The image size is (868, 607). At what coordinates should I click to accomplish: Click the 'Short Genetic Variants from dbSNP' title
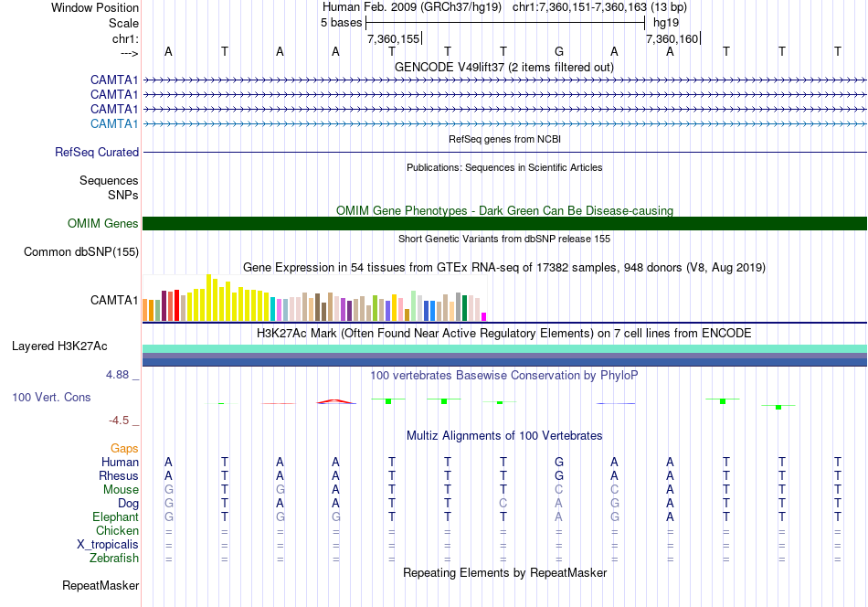point(504,239)
